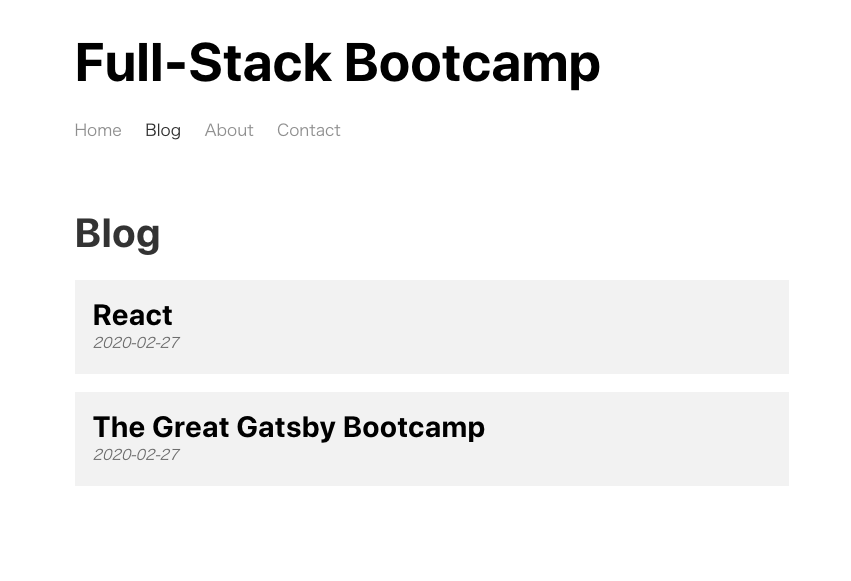Click the word 'Bootcamp' in the site header
Image resolution: width=851 pixels, height=581 pixels.
point(472,64)
